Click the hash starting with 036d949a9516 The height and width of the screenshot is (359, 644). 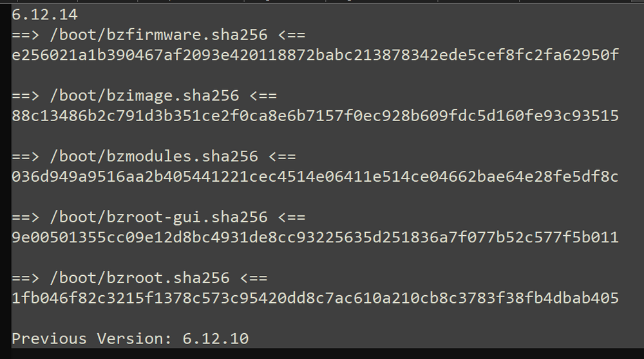coord(315,177)
